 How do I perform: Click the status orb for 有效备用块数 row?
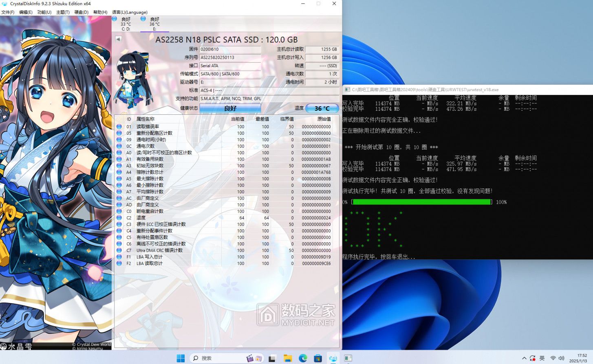coord(119,159)
